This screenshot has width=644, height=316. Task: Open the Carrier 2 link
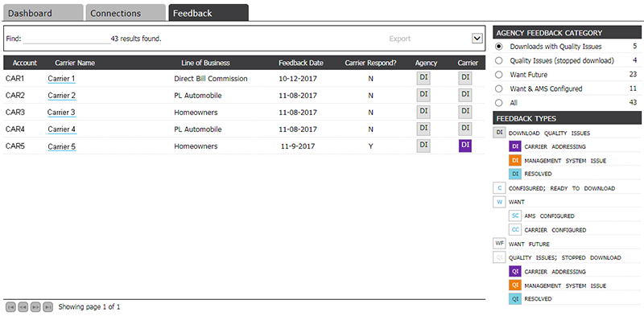tap(62, 96)
